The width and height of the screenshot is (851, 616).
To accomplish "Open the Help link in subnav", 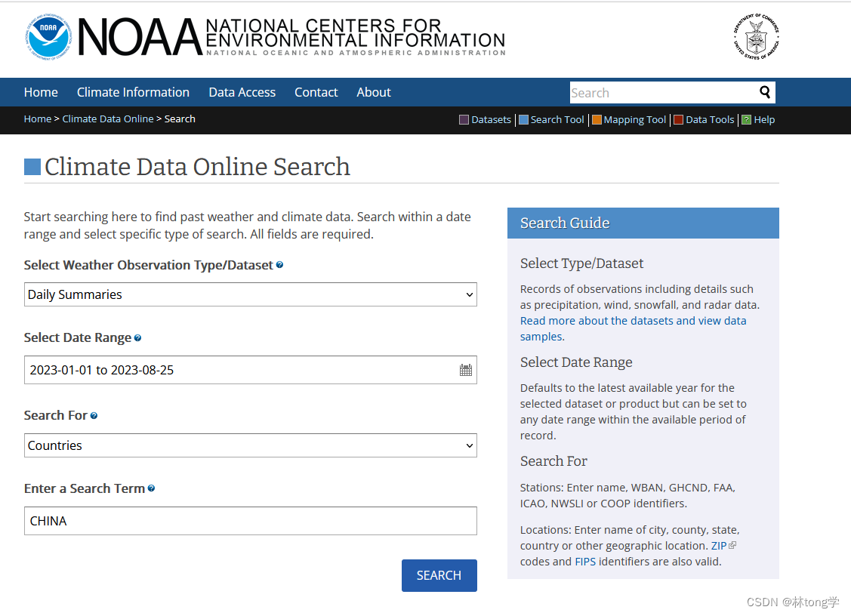I will [764, 120].
